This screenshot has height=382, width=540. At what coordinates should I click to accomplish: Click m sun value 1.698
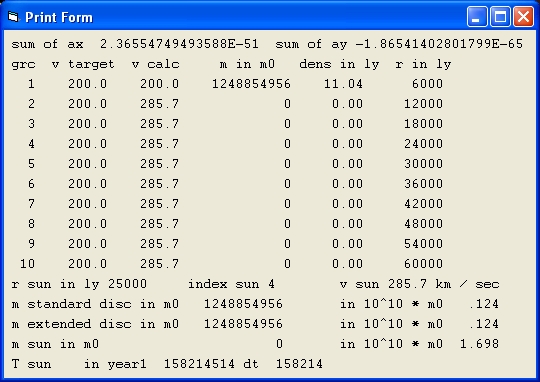coord(480,344)
